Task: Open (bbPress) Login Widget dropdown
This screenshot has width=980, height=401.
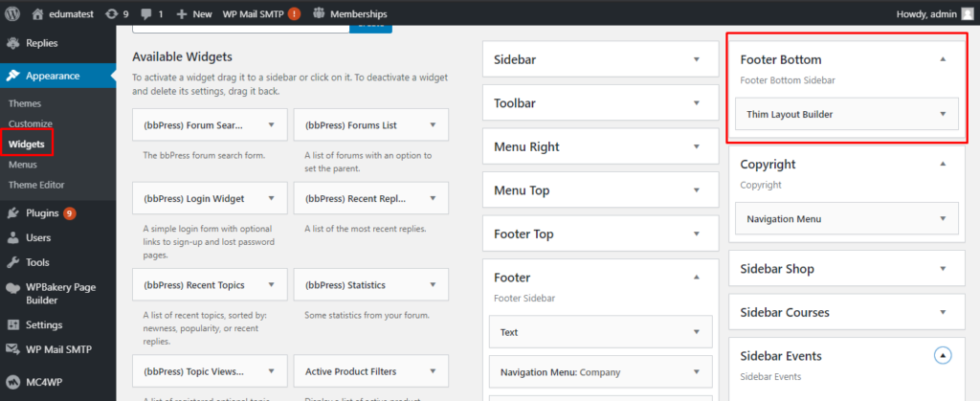Action: point(271,198)
